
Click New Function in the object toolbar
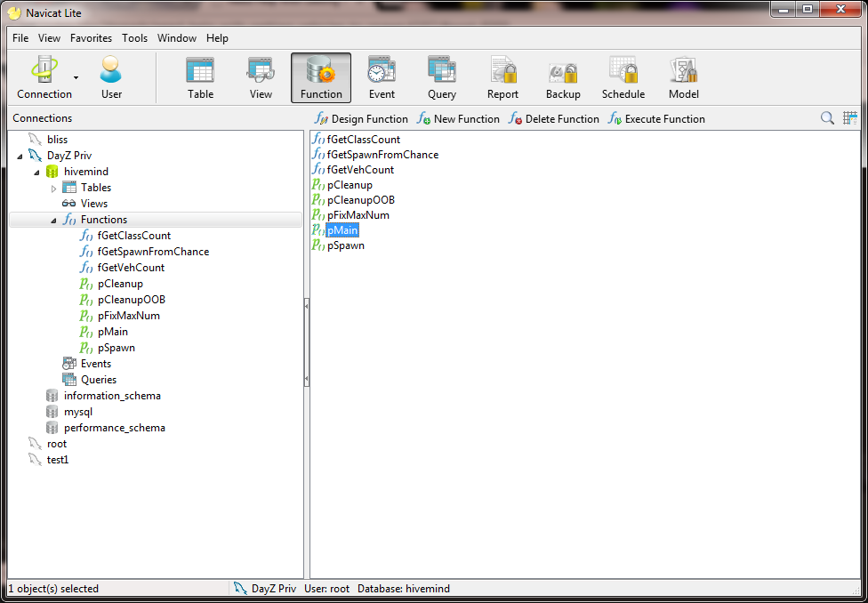coord(458,119)
